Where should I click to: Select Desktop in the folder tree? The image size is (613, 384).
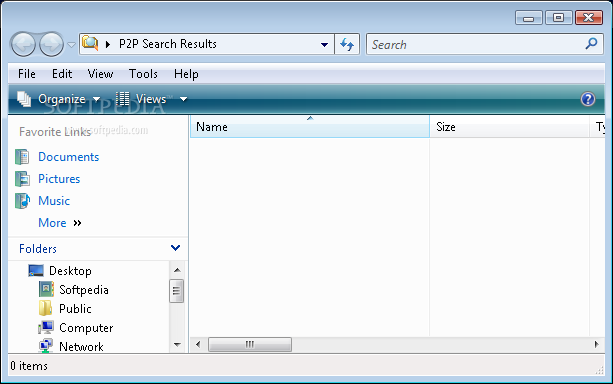click(x=70, y=271)
